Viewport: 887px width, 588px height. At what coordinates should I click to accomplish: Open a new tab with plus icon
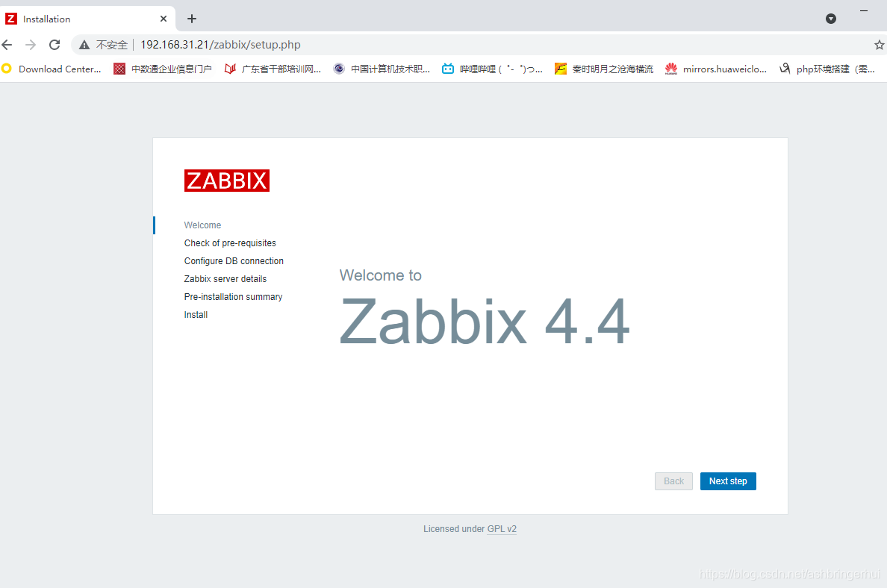(192, 19)
